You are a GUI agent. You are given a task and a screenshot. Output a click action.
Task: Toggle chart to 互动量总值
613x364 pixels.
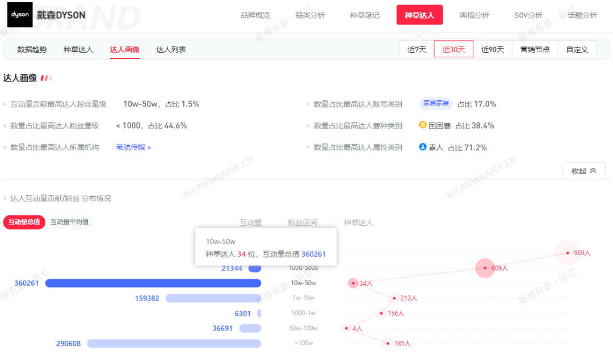[24, 222]
